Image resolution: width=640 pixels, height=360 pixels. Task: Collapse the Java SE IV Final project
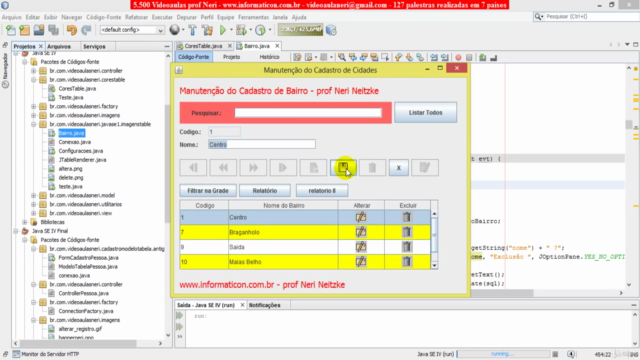pyautogui.click(x=16, y=231)
